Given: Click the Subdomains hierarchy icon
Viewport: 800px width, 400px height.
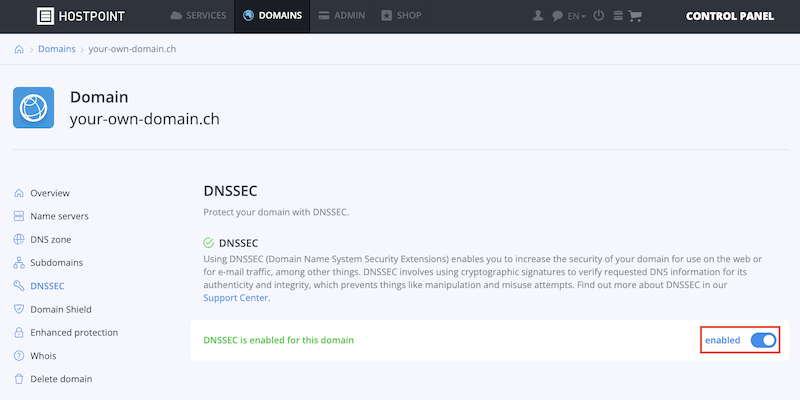Looking at the screenshot, I should 19,263.
